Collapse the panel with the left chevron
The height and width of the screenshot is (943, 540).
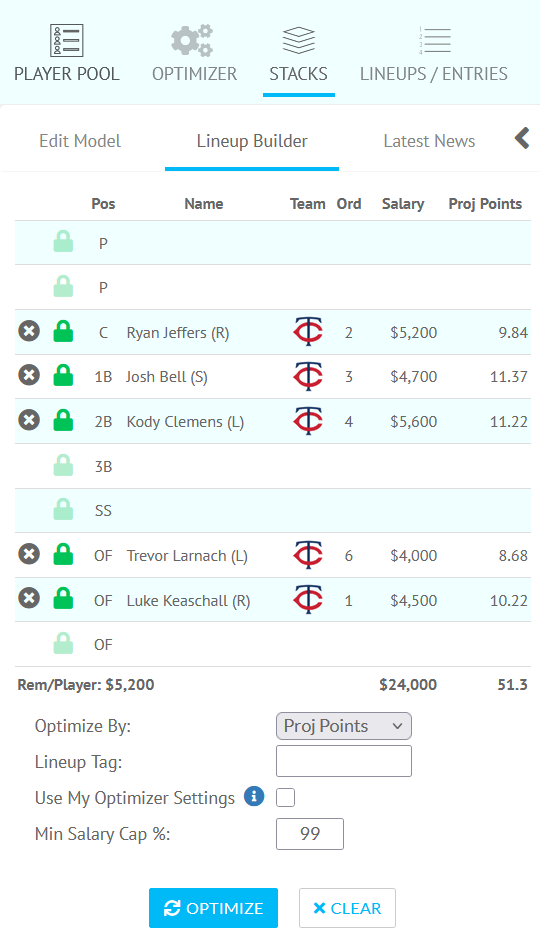click(522, 138)
